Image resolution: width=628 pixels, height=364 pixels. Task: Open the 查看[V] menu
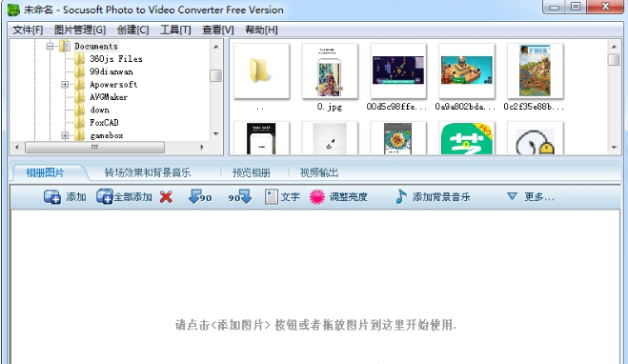point(218,30)
